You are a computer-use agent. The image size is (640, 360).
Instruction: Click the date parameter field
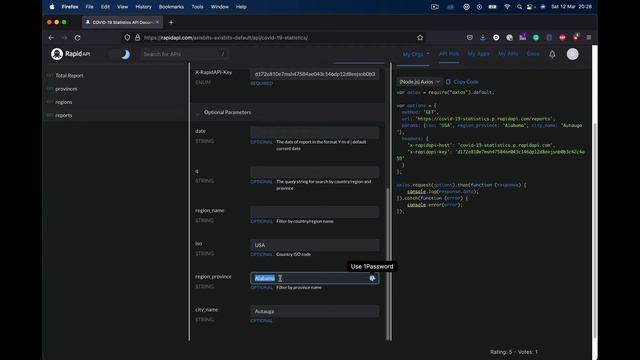coord(315,132)
